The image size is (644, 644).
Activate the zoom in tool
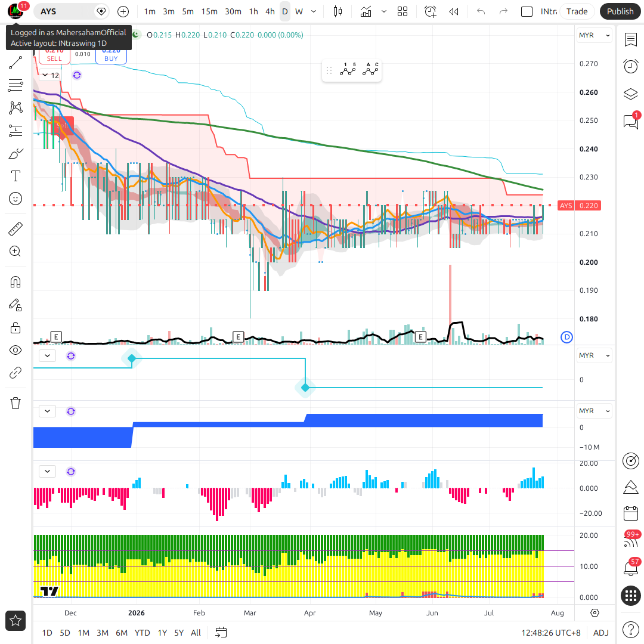click(x=16, y=252)
